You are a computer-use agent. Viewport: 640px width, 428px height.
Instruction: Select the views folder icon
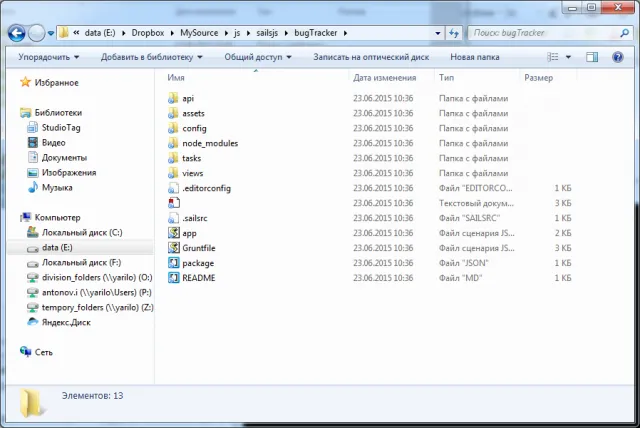173,173
